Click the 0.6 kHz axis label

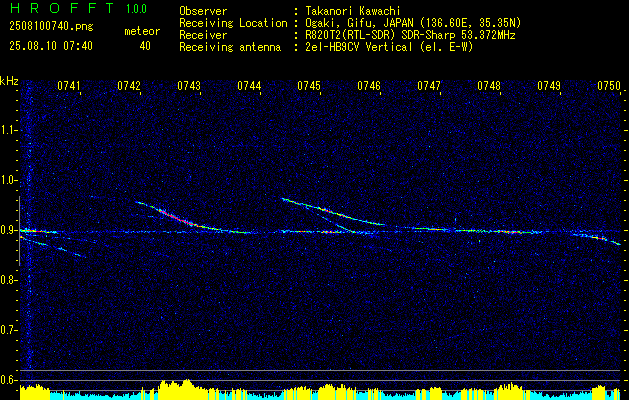9,380
